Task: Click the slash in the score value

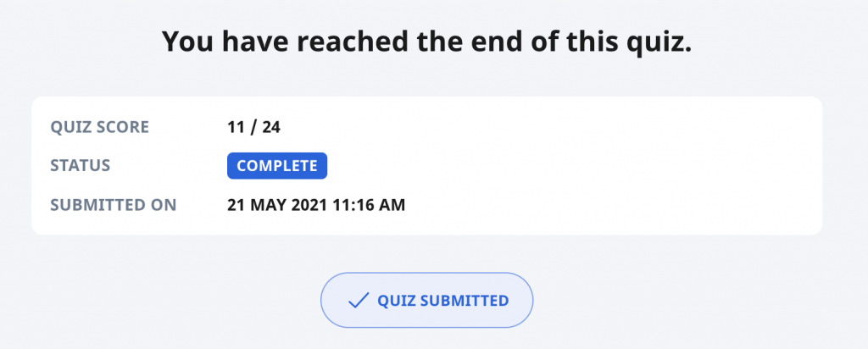Action: (254, 128)
